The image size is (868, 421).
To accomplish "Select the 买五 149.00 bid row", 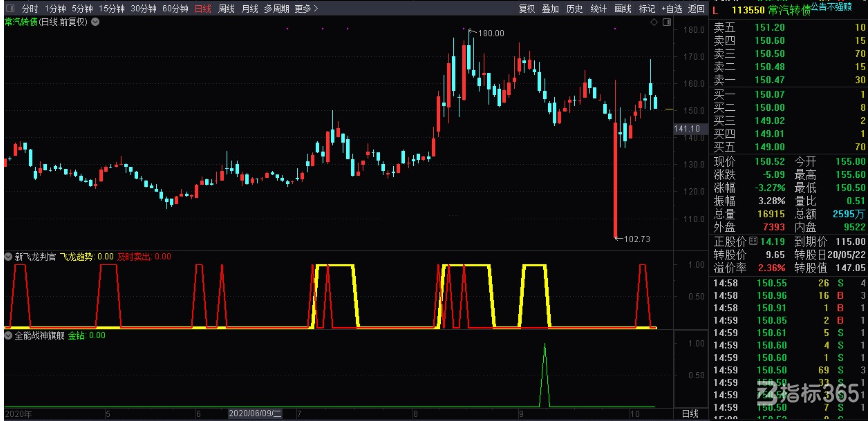I will 789,147.
